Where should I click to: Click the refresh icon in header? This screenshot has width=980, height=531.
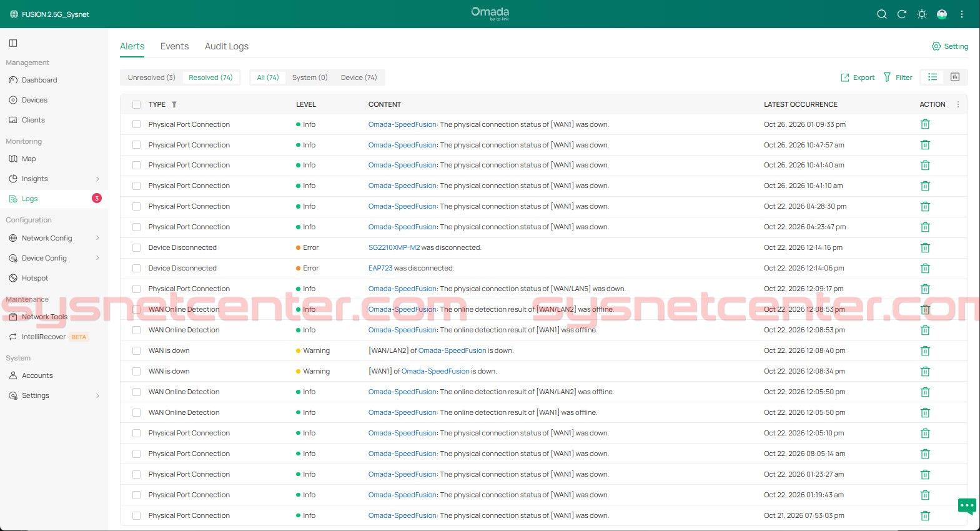[901, 14]
